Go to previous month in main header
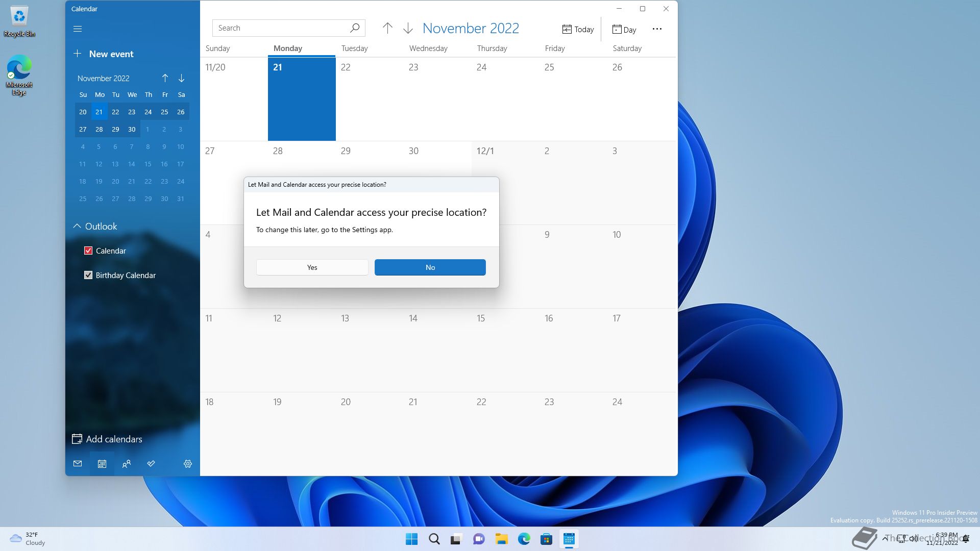The height and width of the screenshot is (551, 980). pyautogui.click(x=387, y=29)
